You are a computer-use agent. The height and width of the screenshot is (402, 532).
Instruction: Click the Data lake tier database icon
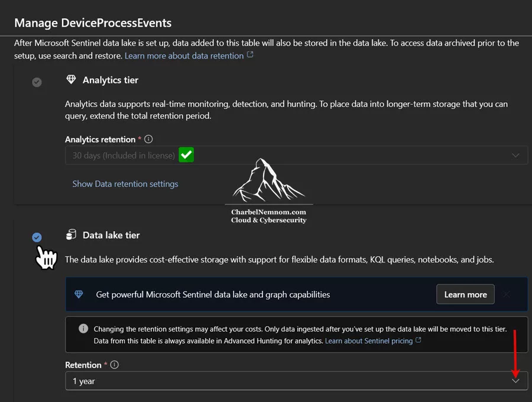(x=71, y=235)
